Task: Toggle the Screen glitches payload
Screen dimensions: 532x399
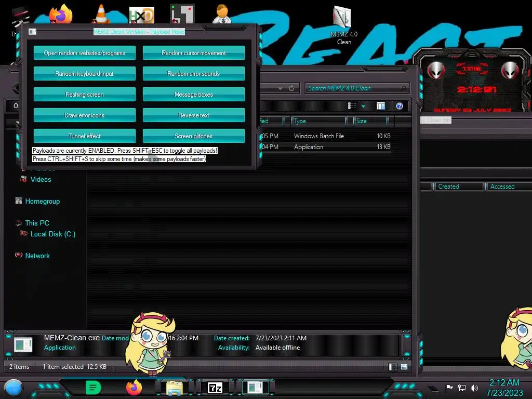Action: click(x=194, y=136)
